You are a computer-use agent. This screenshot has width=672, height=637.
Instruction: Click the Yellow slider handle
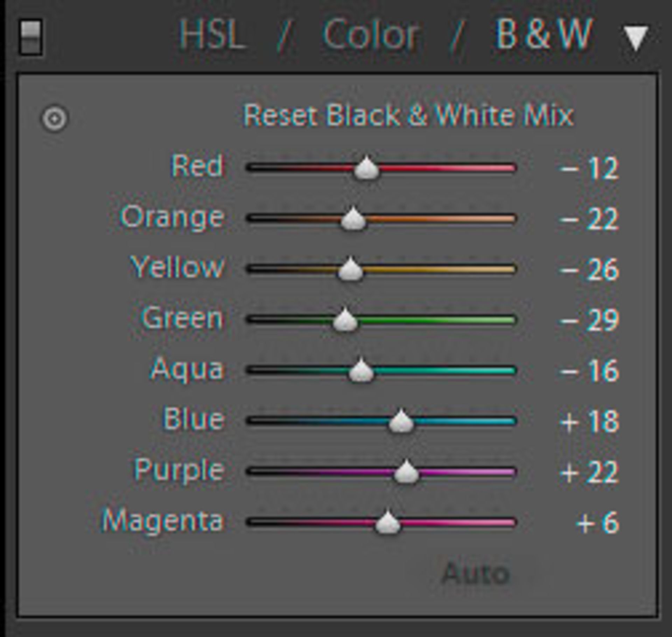point(350,270)
